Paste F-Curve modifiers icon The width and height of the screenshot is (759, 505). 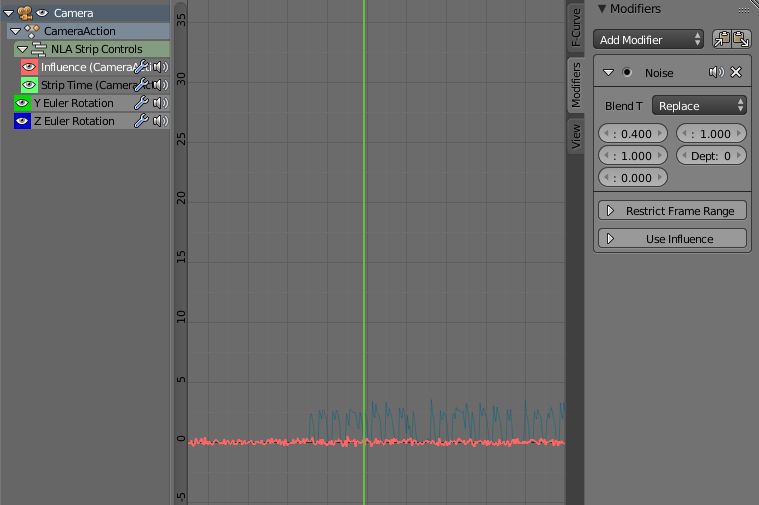[741, 39]
